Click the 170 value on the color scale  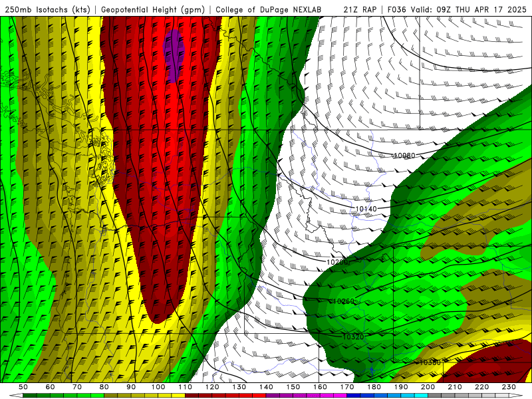coord(347,387)
